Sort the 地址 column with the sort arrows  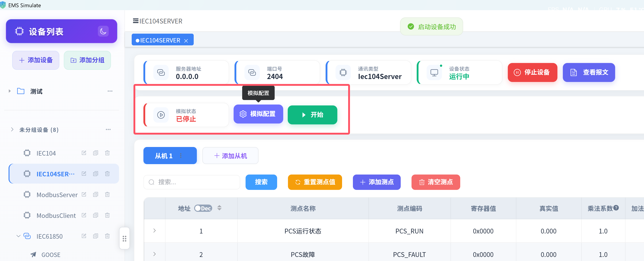tap(219, 208)
